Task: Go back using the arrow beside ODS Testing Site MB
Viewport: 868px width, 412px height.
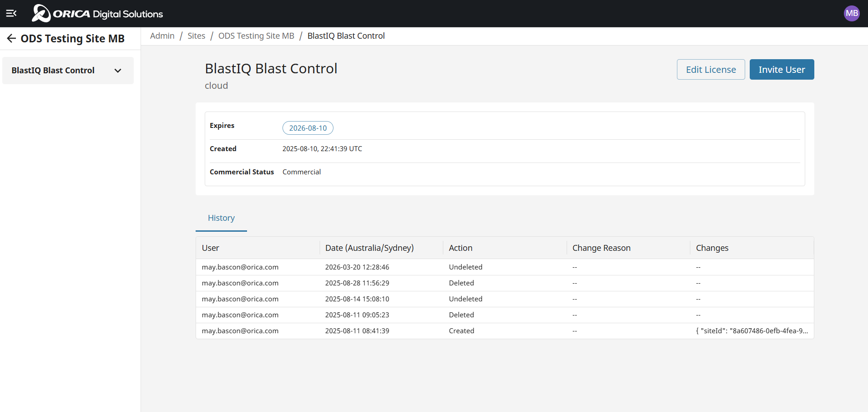Action: tap(11, 39)
